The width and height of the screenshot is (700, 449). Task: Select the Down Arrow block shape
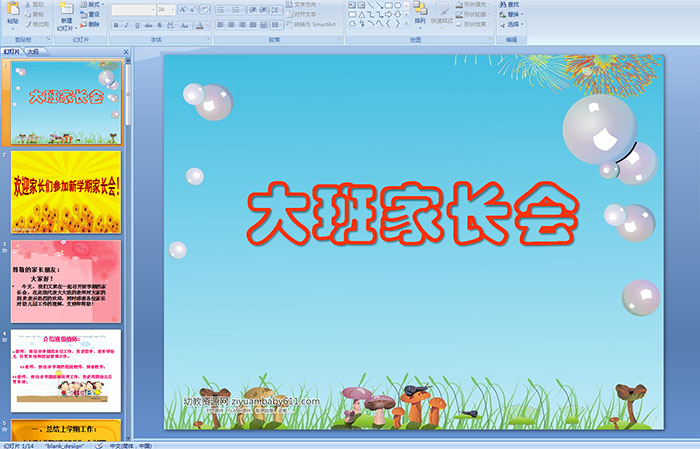pos(397,15)
